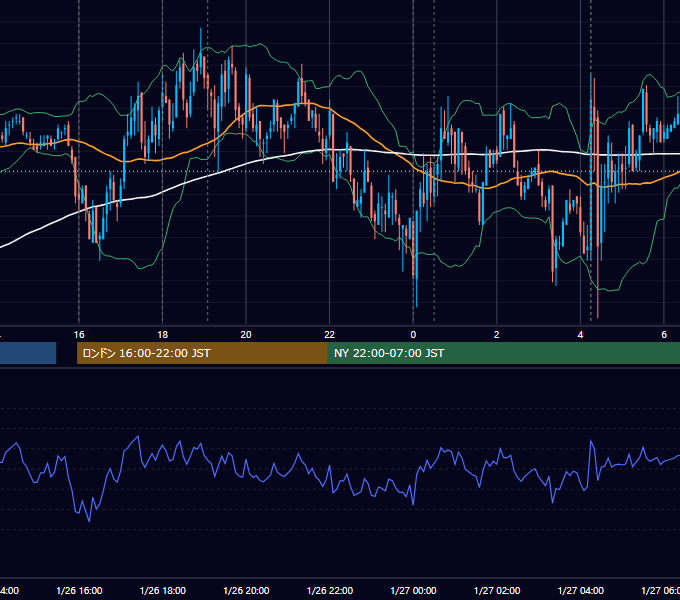Click the 22 hour label on upper time axis
This screenshot has width=680, height=600.
[x=330, y=335]
